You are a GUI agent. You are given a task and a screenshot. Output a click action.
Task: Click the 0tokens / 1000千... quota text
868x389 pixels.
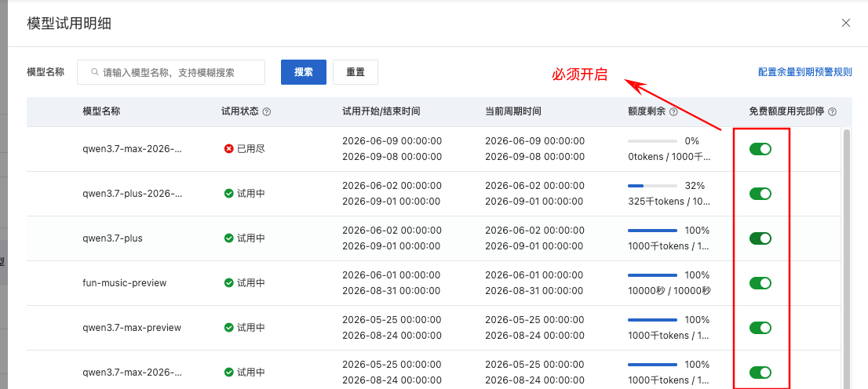click(x=669, y=157)
